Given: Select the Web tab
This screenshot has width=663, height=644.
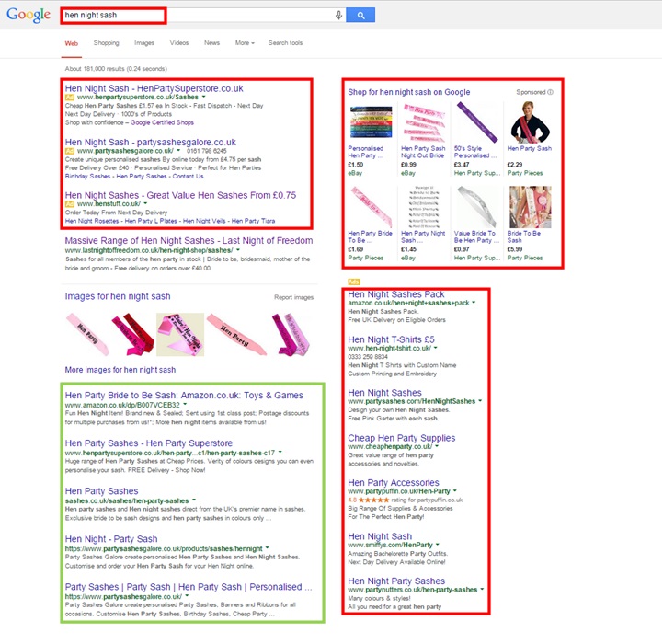Looking at the screenshot, I should click(x=72, y=43).
